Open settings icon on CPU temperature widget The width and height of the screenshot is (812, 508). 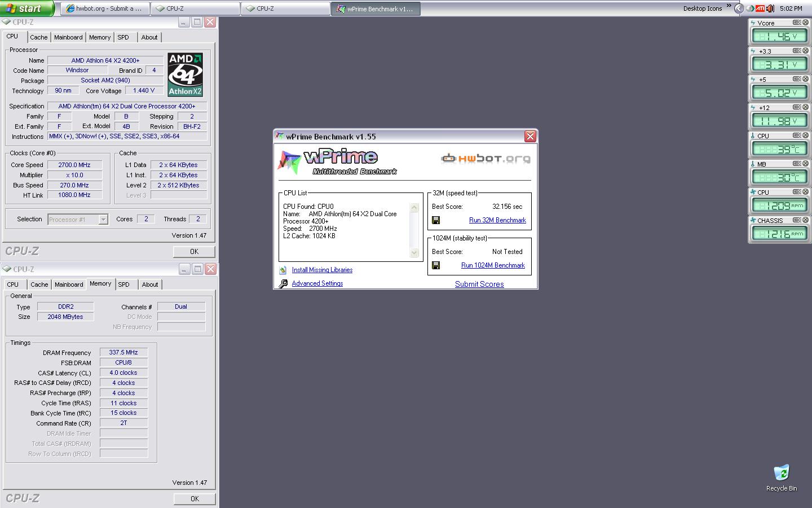797,135
